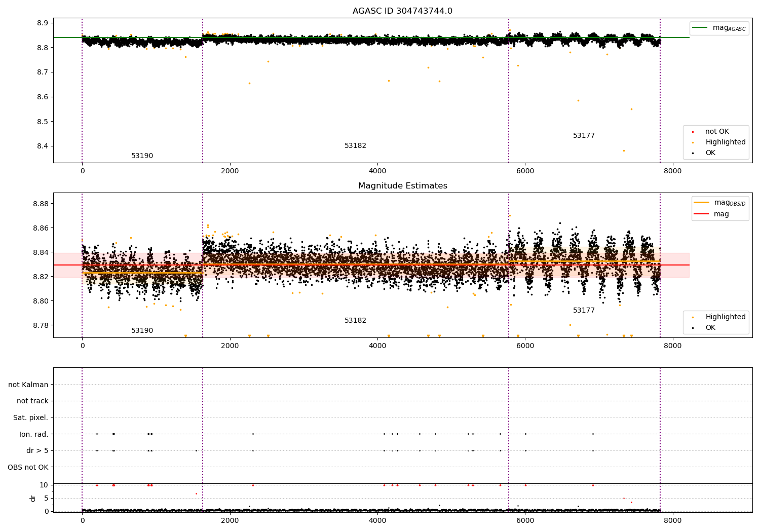Click the orange outlier point near 8.59 magnitude

(x=578, y=100)
